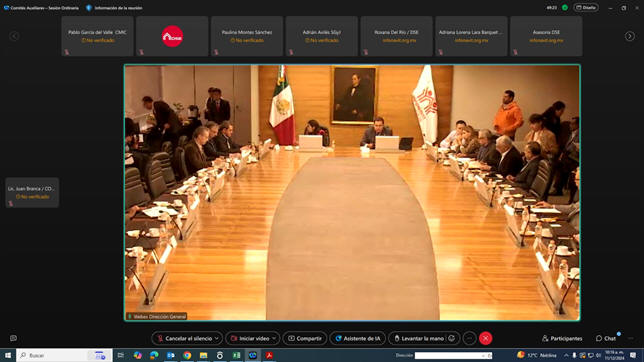Unmute with Cancelar el silencio button
Screen dimensions: 644x362
click(185, 338)
